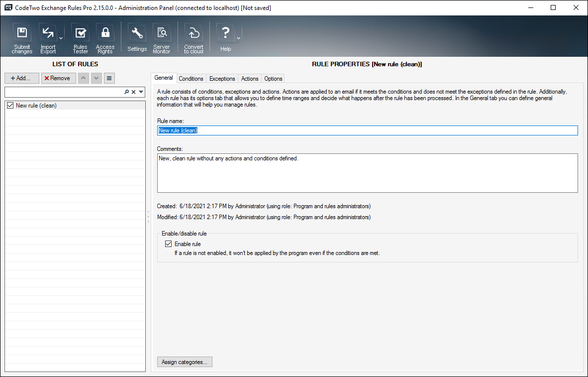
Task: Click the app icon in title bar
Action: (8, 7)
